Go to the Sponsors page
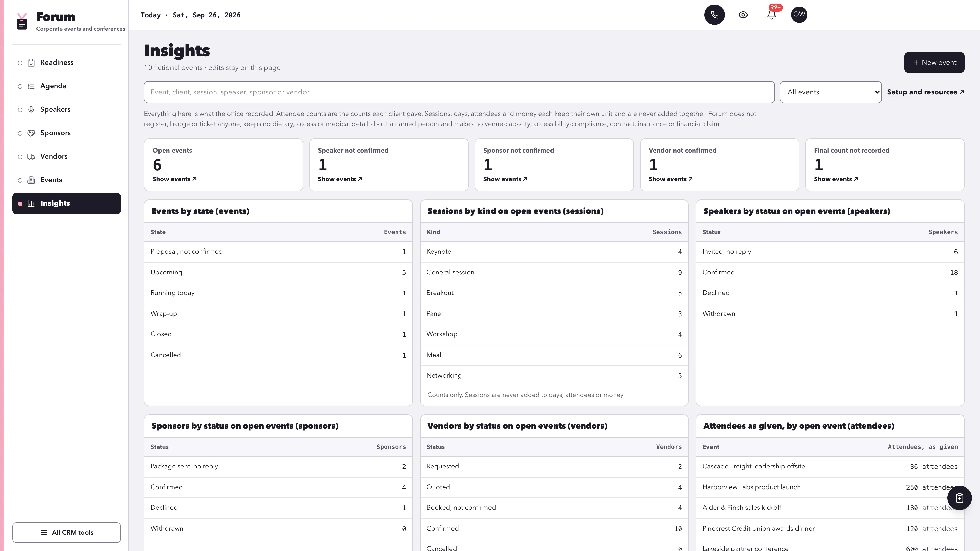Viewport: 980px width, 551px height. tap(67, 133)
